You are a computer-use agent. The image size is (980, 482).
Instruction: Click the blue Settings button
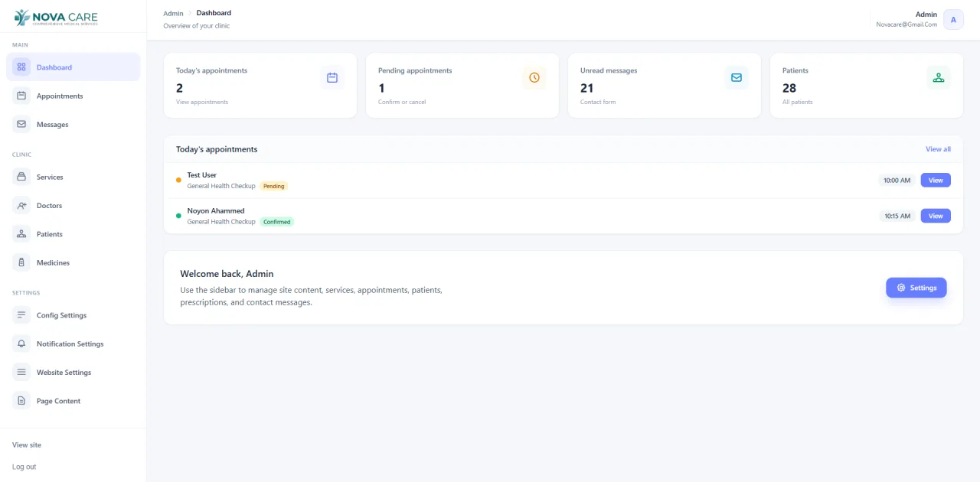[916, 288]
